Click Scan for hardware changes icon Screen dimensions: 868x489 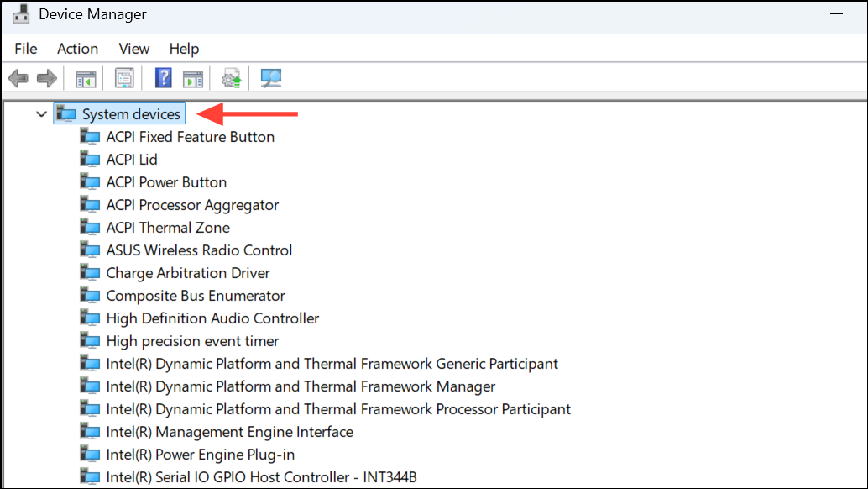click(271, 78)
